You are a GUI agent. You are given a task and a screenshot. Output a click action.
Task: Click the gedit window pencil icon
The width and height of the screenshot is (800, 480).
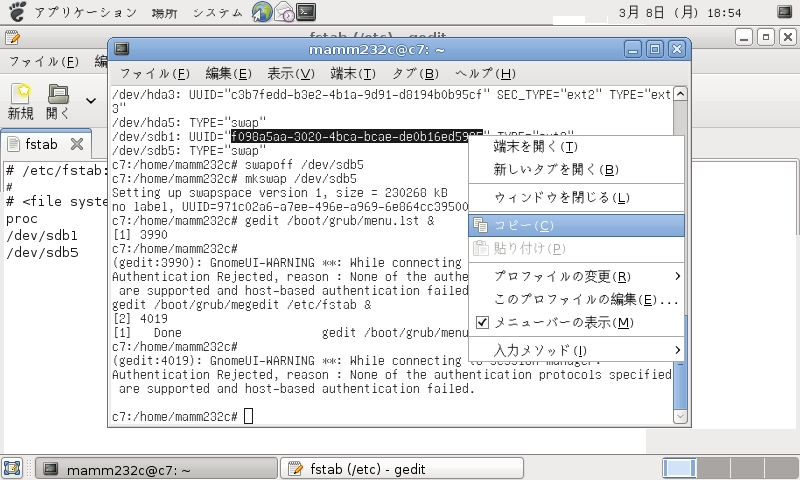coord(12,37)
